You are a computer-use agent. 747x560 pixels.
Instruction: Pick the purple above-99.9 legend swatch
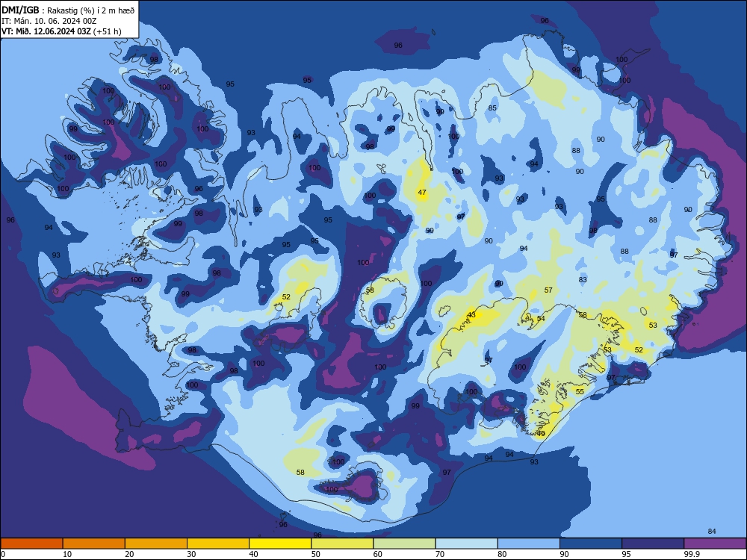click(715, 544)
